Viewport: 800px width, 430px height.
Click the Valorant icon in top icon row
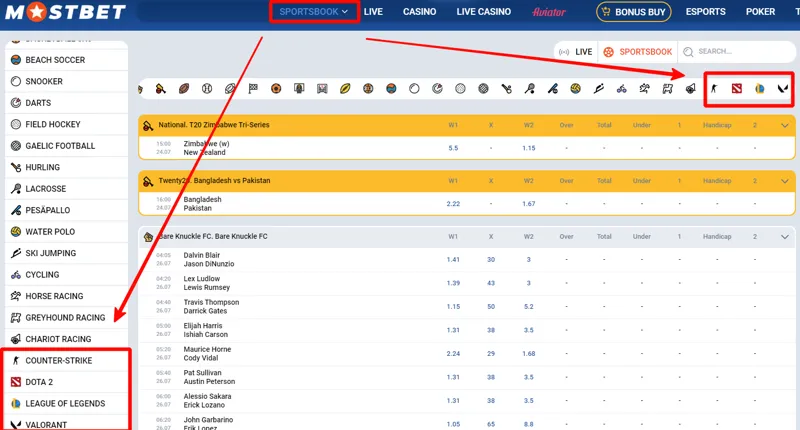(783, 89)
